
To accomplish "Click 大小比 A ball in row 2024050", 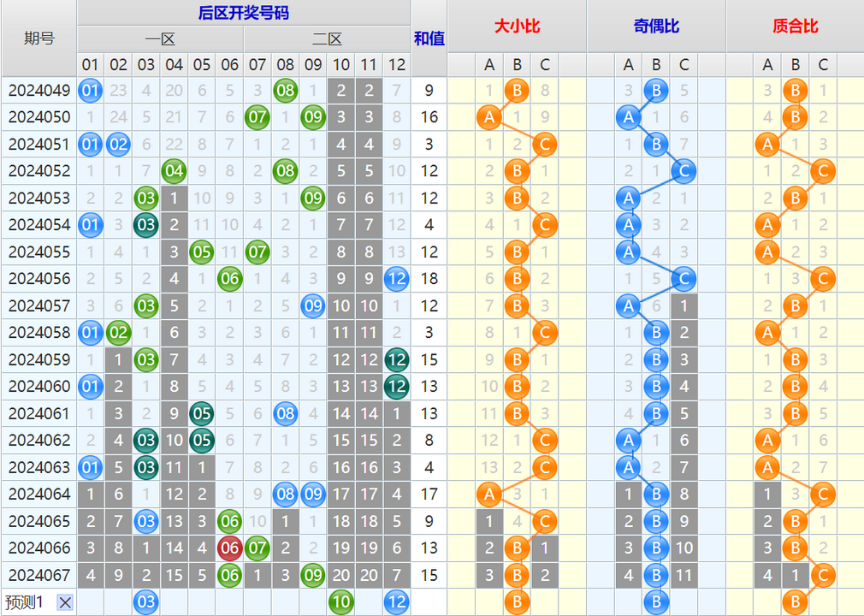I will coord(489,117).
